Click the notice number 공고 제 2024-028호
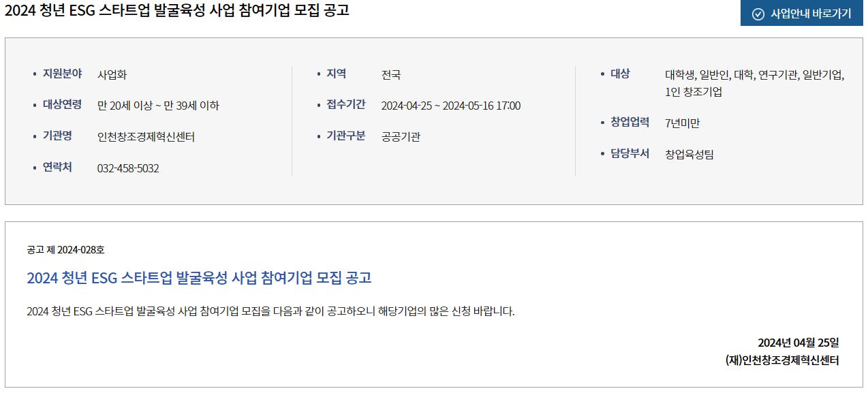The width and height of the screenshot is (868, 393). click(x=66, y=250)
